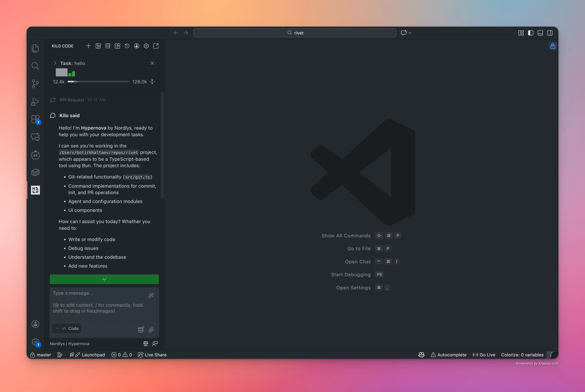Open the master branch picker

point(41,355)
